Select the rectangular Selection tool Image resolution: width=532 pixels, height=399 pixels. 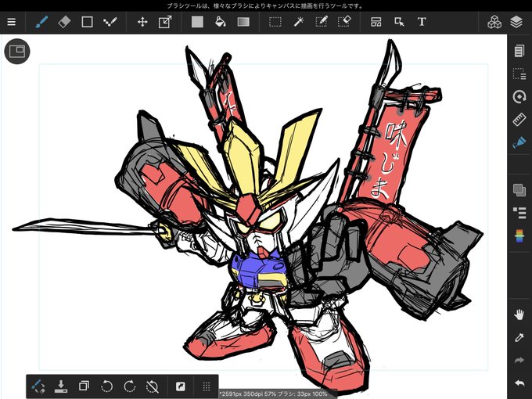pyautogui.click(x=275, y=22)
